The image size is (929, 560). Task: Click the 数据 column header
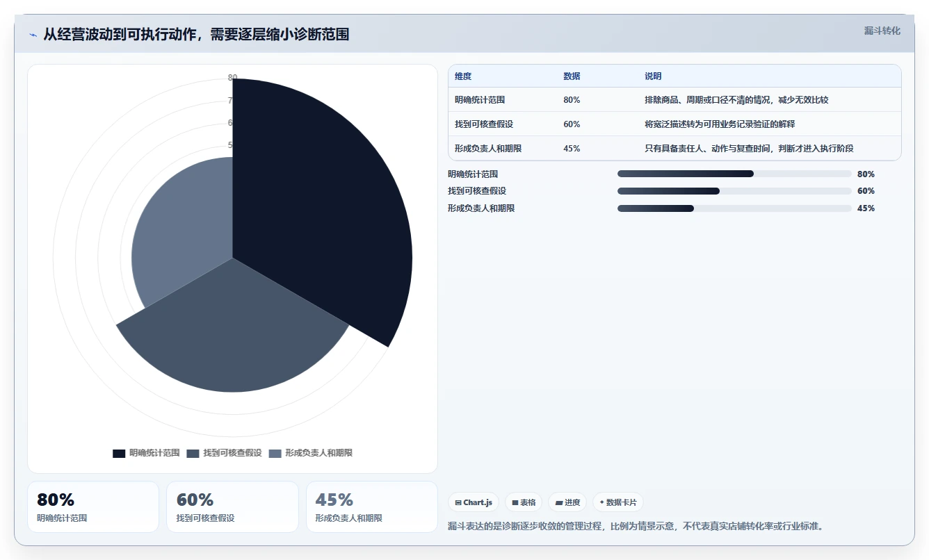point(572,76)
